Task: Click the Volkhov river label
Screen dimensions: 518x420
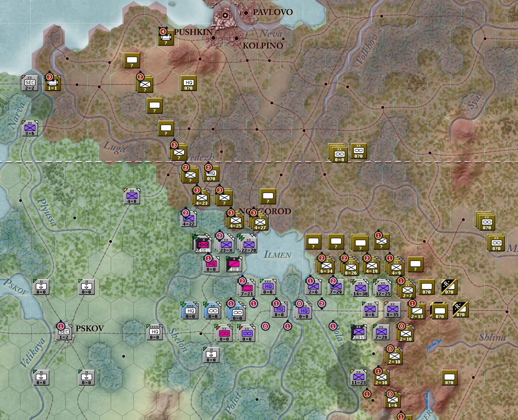Action: click(x=367, y=49)
